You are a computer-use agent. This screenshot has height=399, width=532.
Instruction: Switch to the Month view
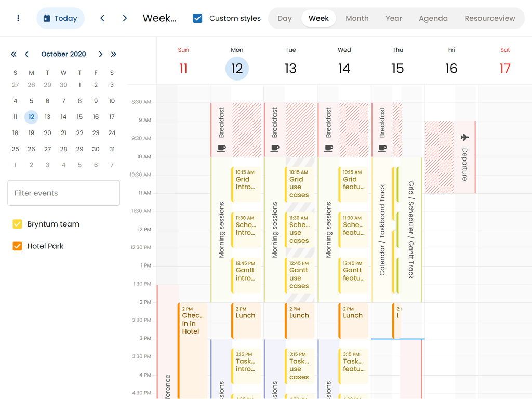click(x=357, y=18)
